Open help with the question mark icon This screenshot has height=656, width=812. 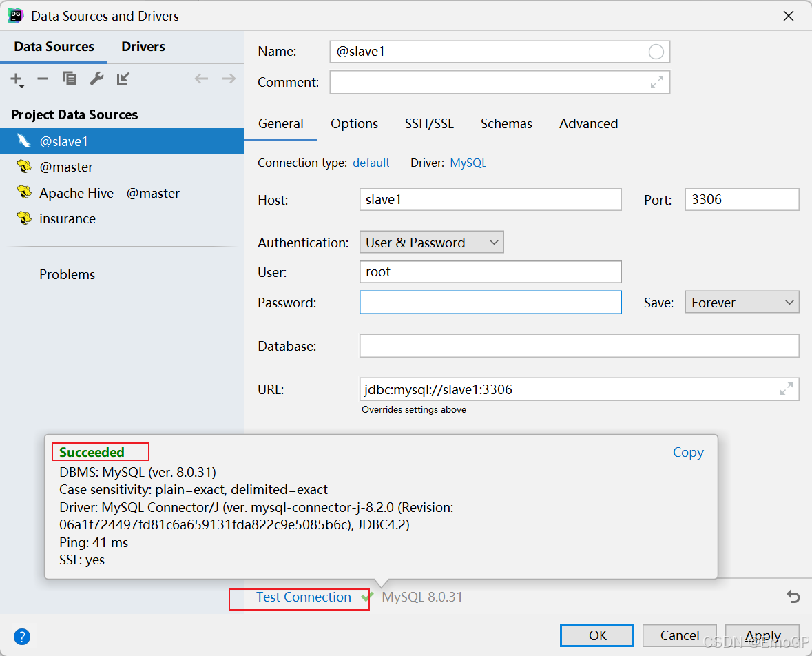(22, 636)
